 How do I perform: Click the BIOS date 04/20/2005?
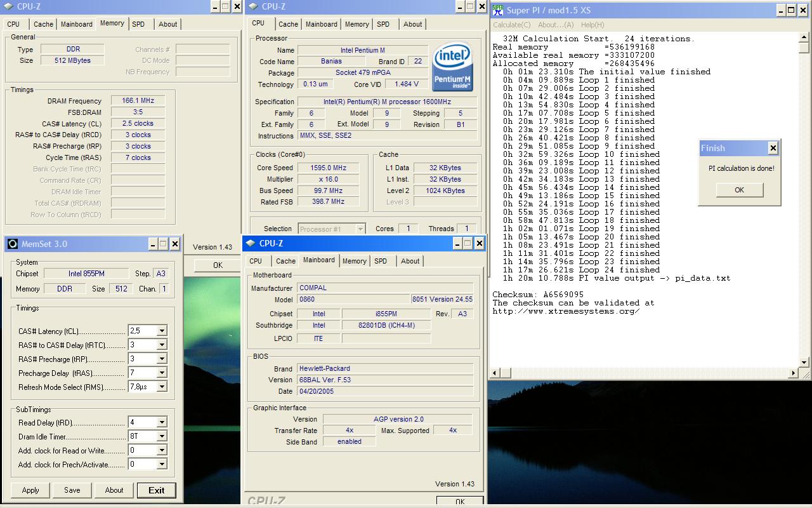point(385,391)
